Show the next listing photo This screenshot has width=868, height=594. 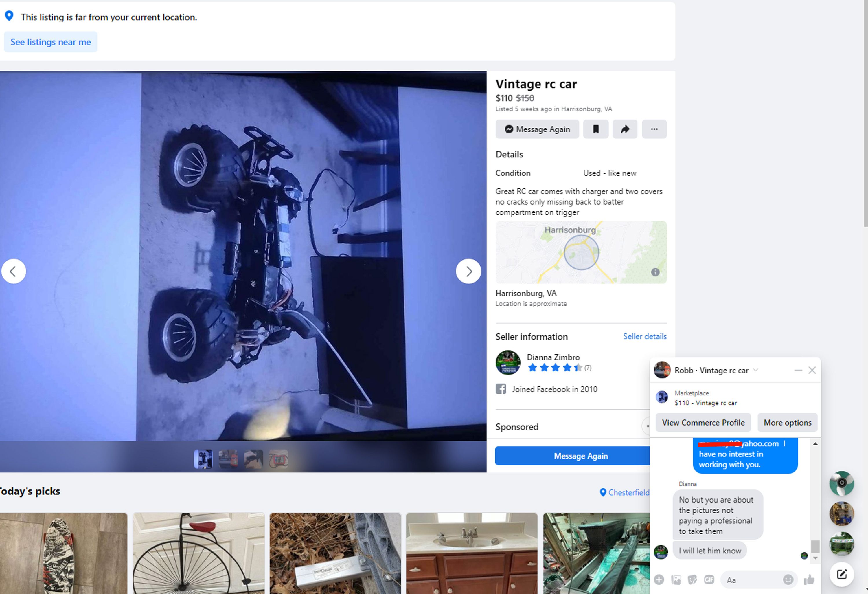468,271
